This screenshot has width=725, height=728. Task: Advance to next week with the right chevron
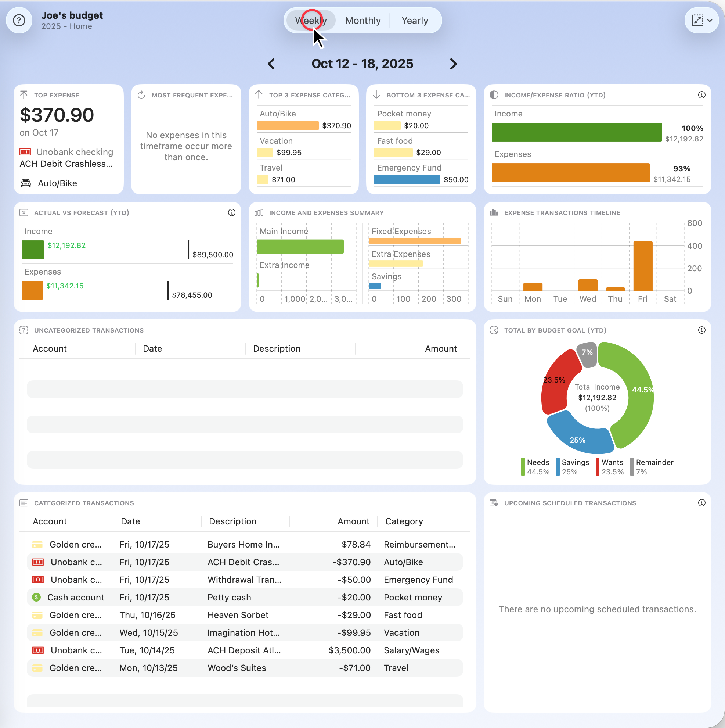pos(454,64)
